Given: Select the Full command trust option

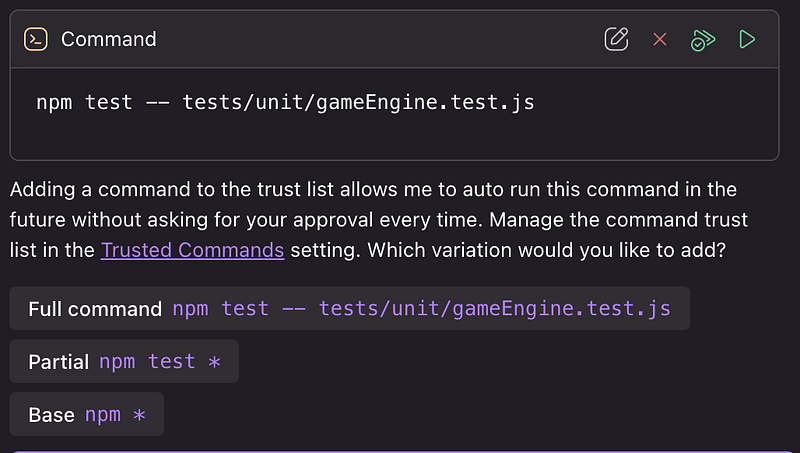Looking at the screenshot, I should tap(349, 309).
